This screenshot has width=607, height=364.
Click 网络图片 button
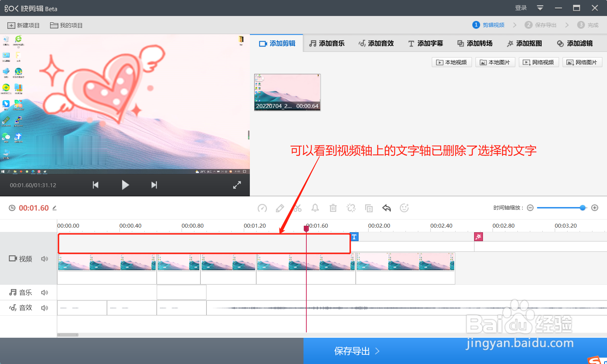(582, 62)
